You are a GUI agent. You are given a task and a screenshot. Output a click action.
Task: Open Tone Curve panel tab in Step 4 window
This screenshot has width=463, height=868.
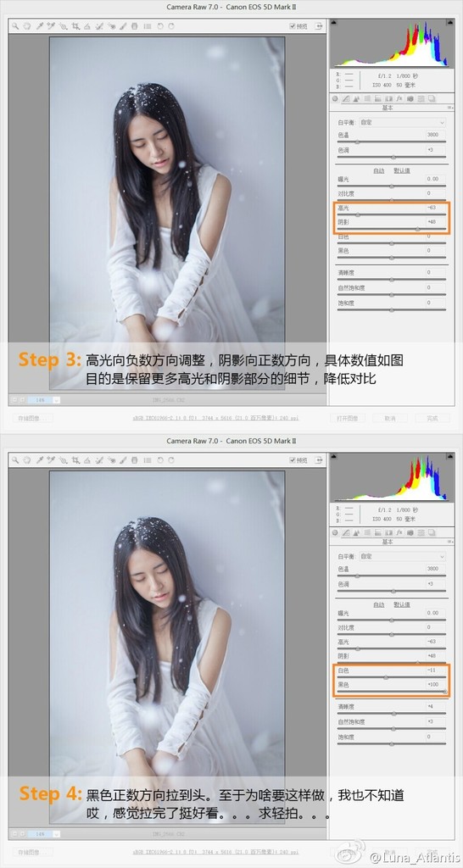(346, 532)
